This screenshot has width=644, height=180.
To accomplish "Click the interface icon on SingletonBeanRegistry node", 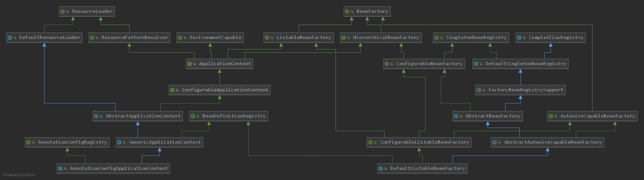I will click(437, 38).
